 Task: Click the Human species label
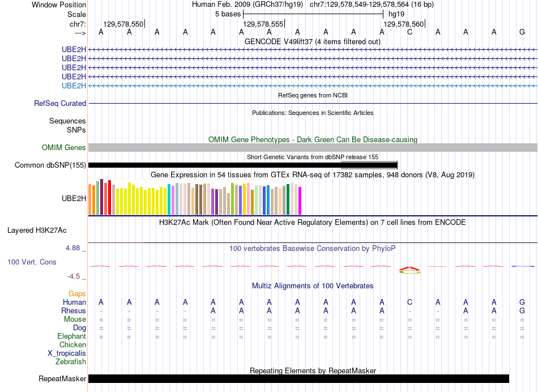tap(74, 302)
